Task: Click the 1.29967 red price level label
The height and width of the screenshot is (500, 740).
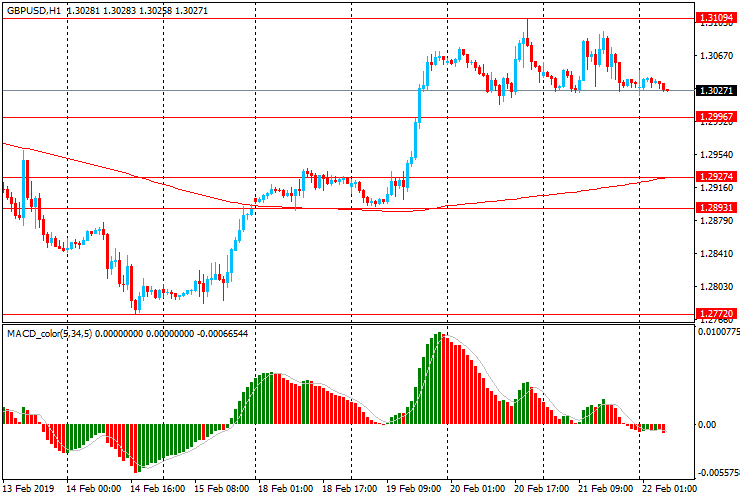Action: [716, 117]
